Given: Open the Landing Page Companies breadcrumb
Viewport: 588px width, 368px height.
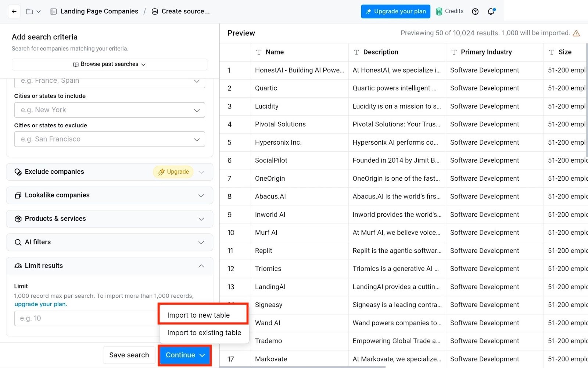Looking at the screenshot, I should coord(94,11).
